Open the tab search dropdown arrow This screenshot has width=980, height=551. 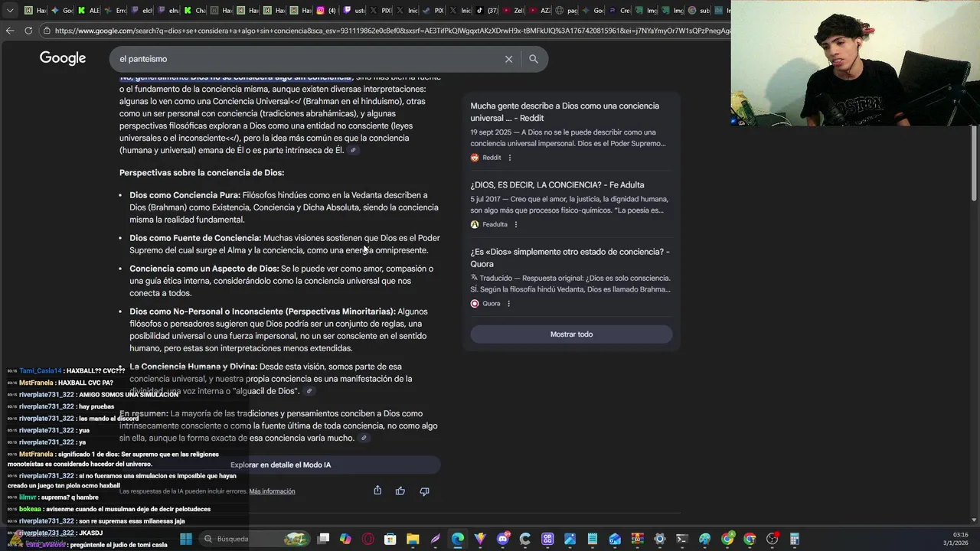[10, 11]
